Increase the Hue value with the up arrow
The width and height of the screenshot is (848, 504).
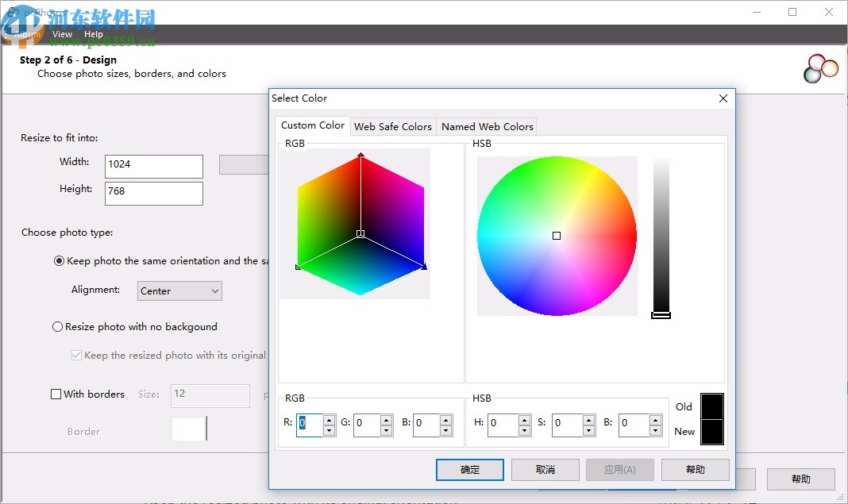[x=524, y=419]
